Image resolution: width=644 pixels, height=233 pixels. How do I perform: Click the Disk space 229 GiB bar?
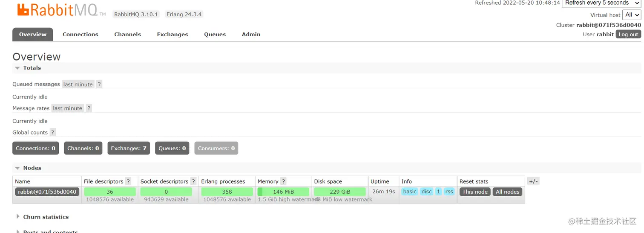[340, 192]
